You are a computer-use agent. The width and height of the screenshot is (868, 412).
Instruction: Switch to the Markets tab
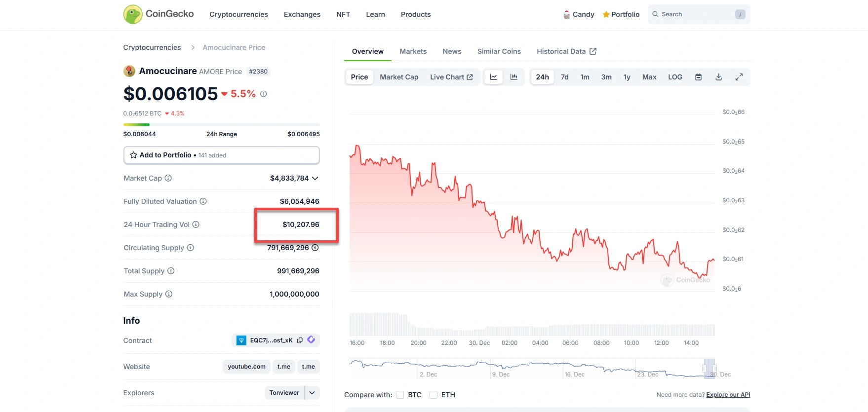pos(413,51)
